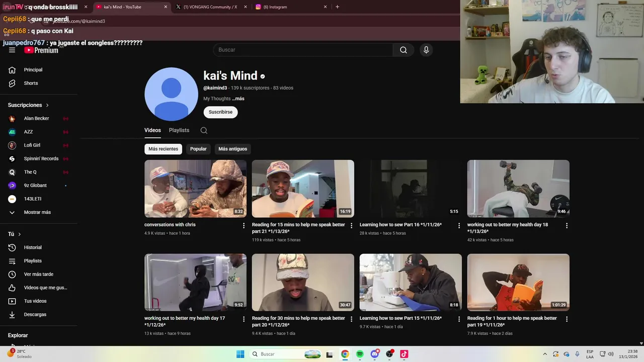The height and width of the screenshot is (362, 644).
Task: Open Spinnin' Records subscription
Action: click(41, 158)
